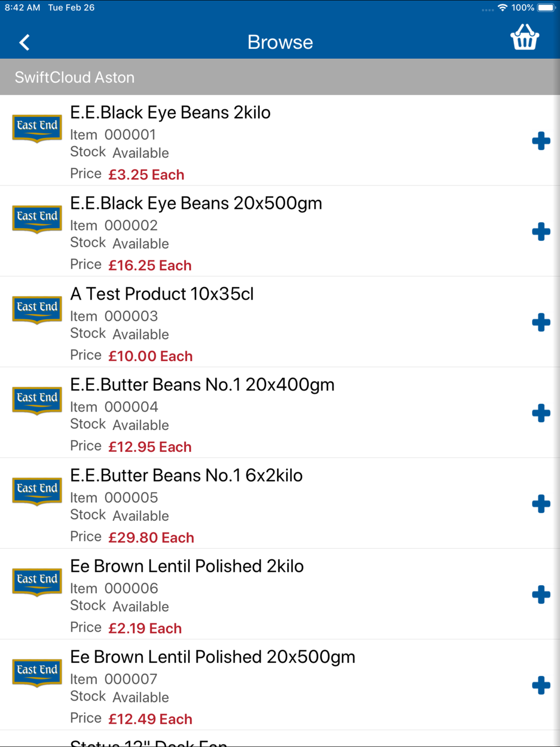The image size is (560, 747).
Task: Tap the £2.19 Each price
Action: coord(145,628)
